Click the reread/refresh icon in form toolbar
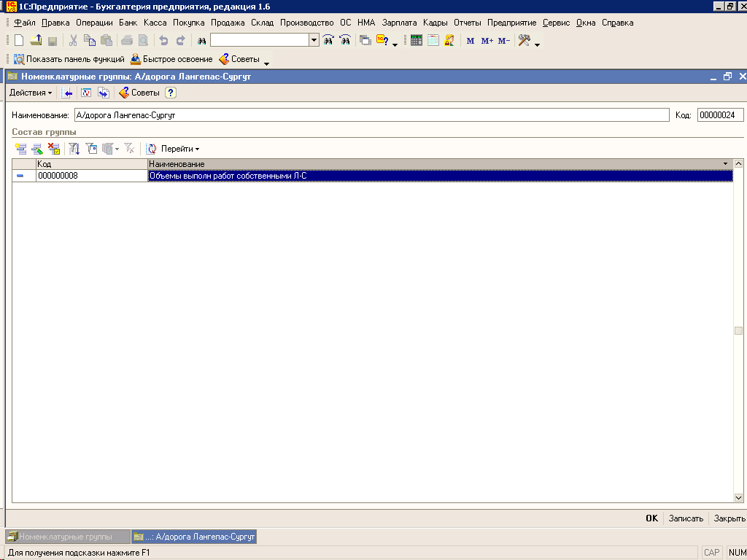This screenshot has height=560, width=747. [x=86, y=93]
